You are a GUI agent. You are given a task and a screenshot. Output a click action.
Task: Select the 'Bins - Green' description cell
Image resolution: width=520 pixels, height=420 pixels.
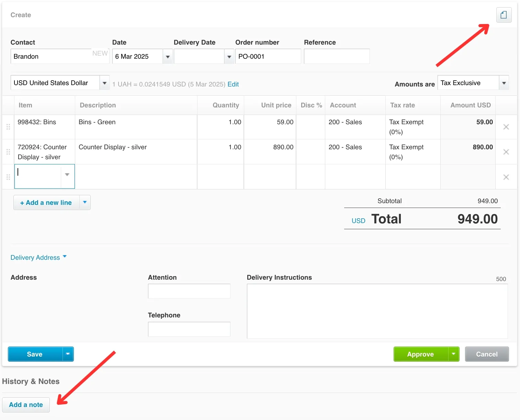(x=136, y=127)
